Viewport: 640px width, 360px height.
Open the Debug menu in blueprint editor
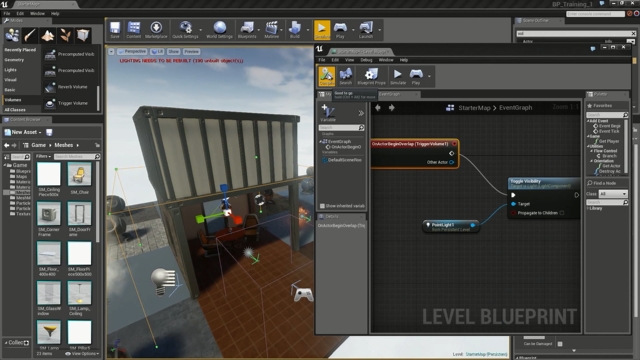[x=366, y=60]
